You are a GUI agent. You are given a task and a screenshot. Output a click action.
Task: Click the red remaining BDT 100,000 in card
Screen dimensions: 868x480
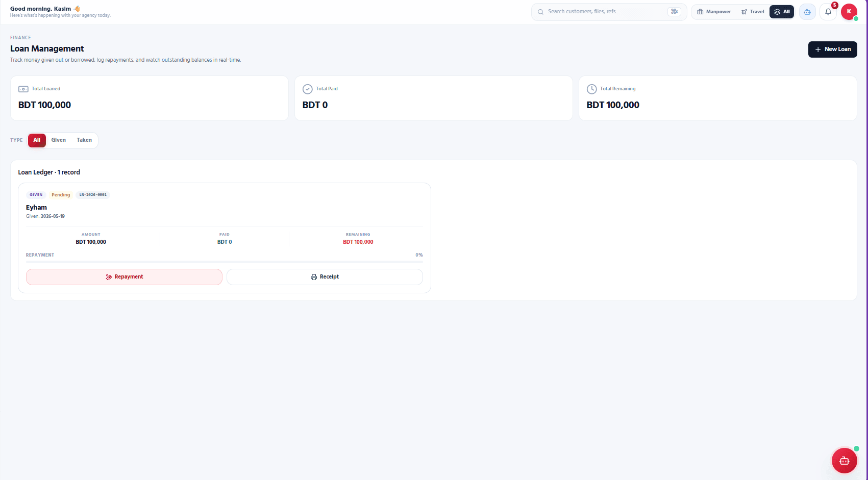coord(358,242)
